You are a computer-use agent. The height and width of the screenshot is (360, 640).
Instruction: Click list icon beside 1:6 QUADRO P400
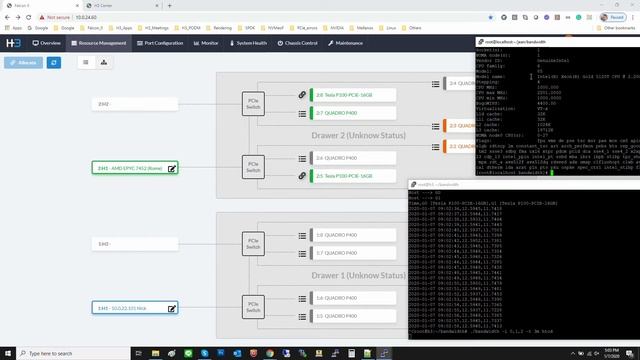(302, 299)
